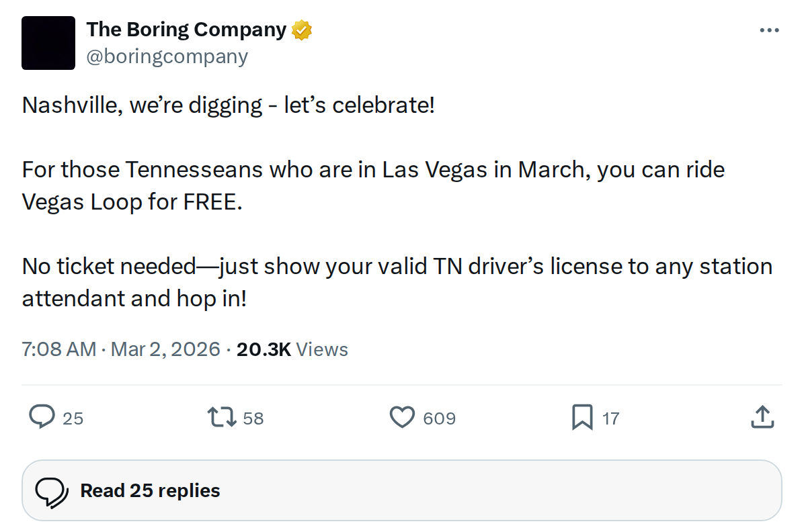Visit the @boringcompany profile handle

click(x=167, y=56)
